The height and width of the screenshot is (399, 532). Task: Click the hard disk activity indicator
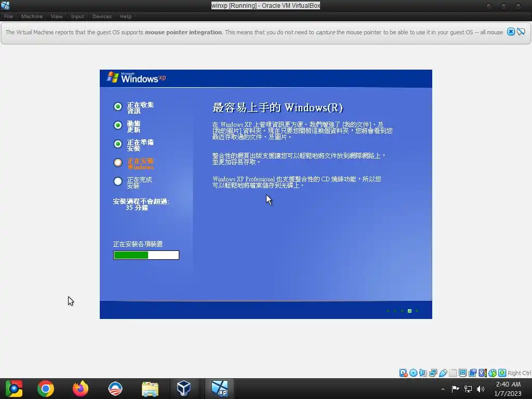[x=403, y=373]
